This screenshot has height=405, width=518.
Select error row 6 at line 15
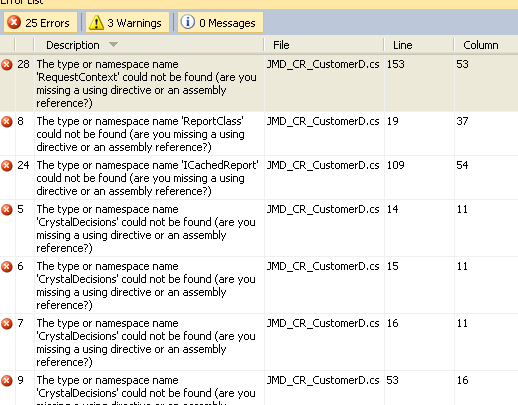259,285
